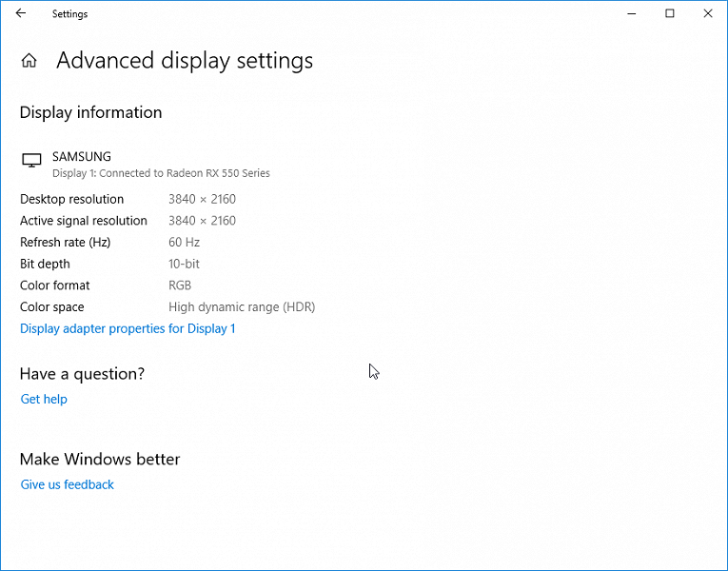
Task: Open the Settings home page icon
Action: [30, 61]
